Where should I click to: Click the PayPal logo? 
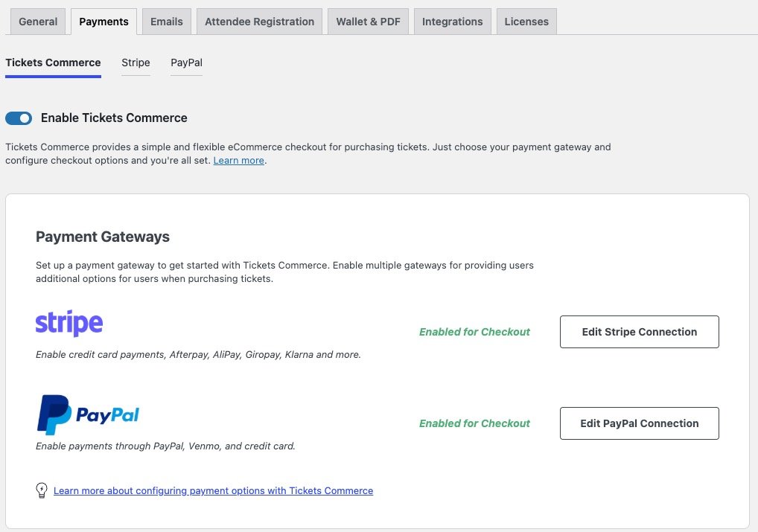tap(87, 414)
